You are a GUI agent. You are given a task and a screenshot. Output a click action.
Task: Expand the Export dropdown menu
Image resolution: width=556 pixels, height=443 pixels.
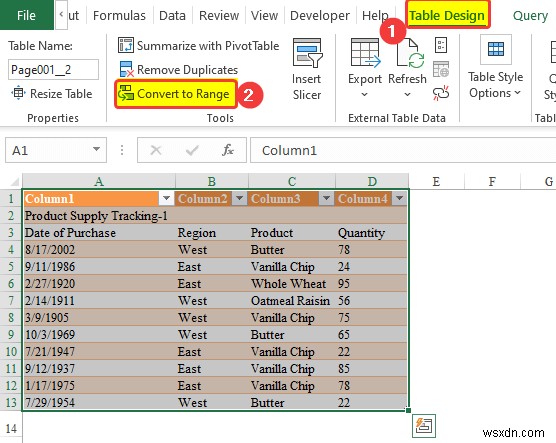pyautogui.click(x=365, y=95)
